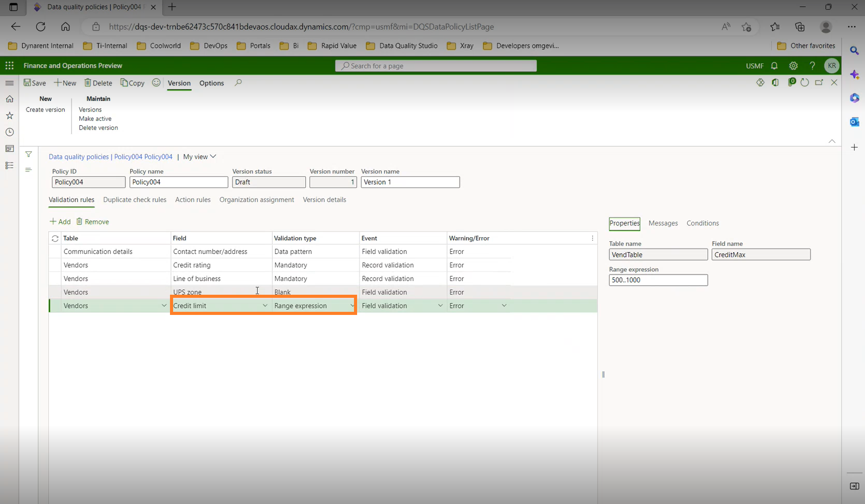Image resolution: width=865 pixels, height=504 pixels.
Task: Click the Range expression input field
Action: pyautogui.click(x=658, y=280)
